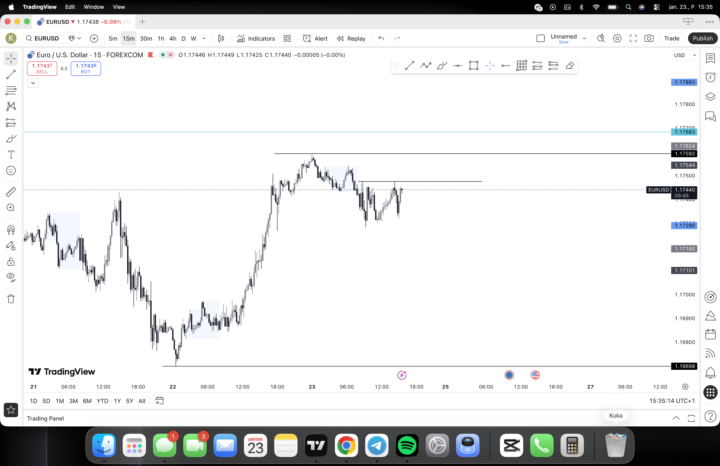720x466 pixels.
Task: Maximize the Trading Panel
Action: (x=691, y=418)
